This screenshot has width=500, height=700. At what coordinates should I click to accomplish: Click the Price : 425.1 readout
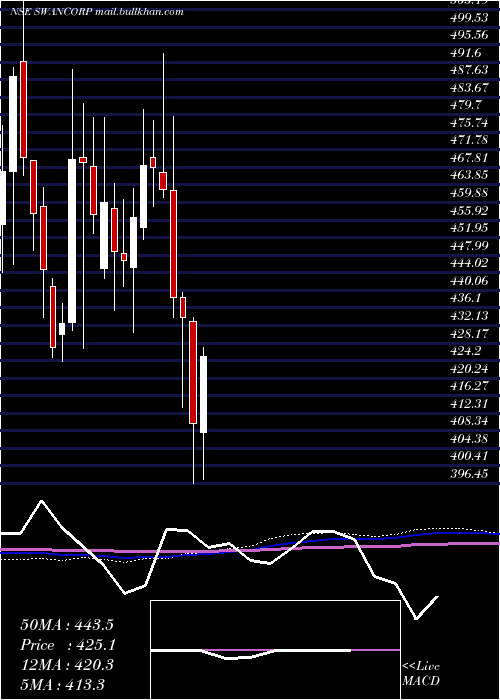point(68,645)
